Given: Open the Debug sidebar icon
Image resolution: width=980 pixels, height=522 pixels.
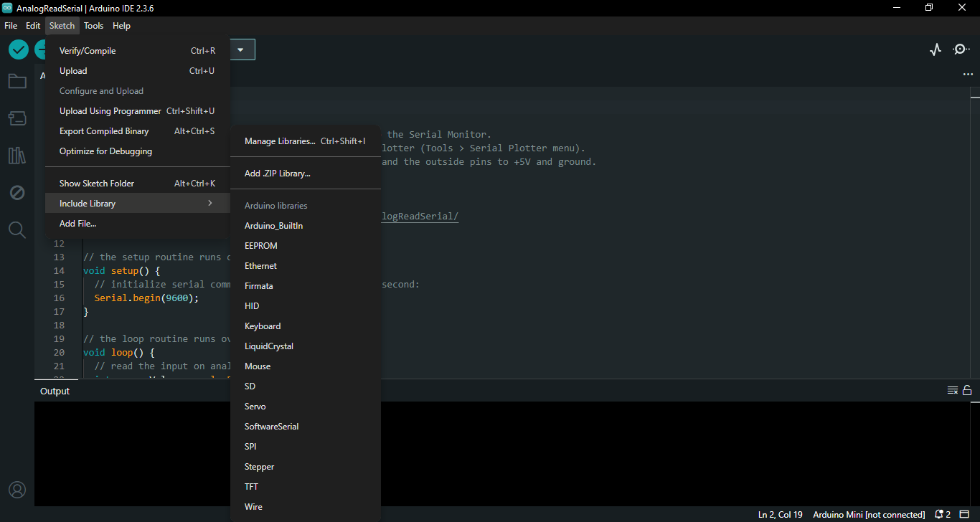Looking at the screenshot, I should click(17, 193).
